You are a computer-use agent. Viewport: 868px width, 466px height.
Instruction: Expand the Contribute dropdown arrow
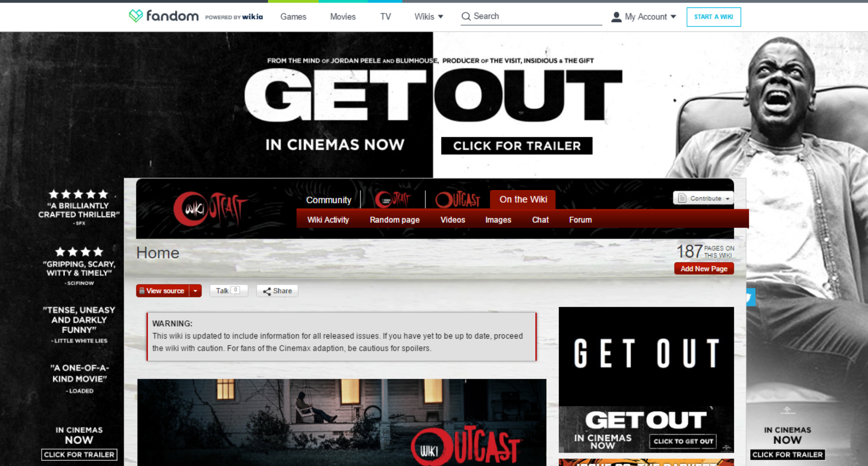tap(728, 199)
